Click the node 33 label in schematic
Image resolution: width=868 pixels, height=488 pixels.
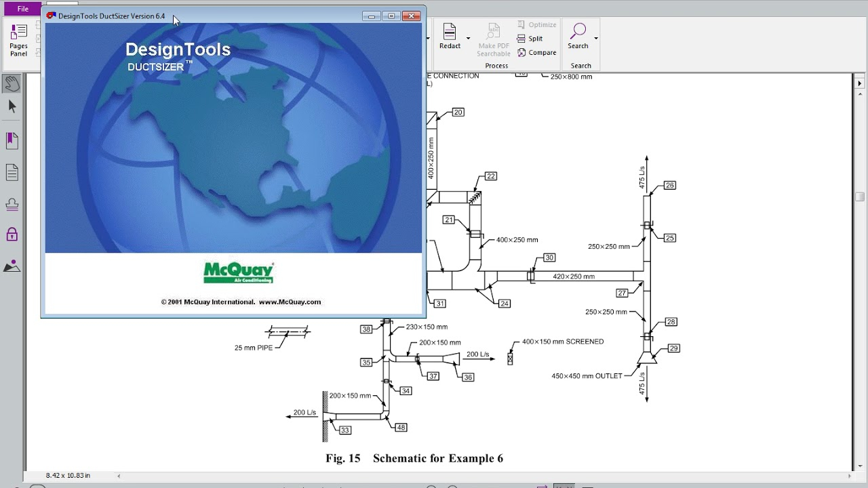coord(345,430)
